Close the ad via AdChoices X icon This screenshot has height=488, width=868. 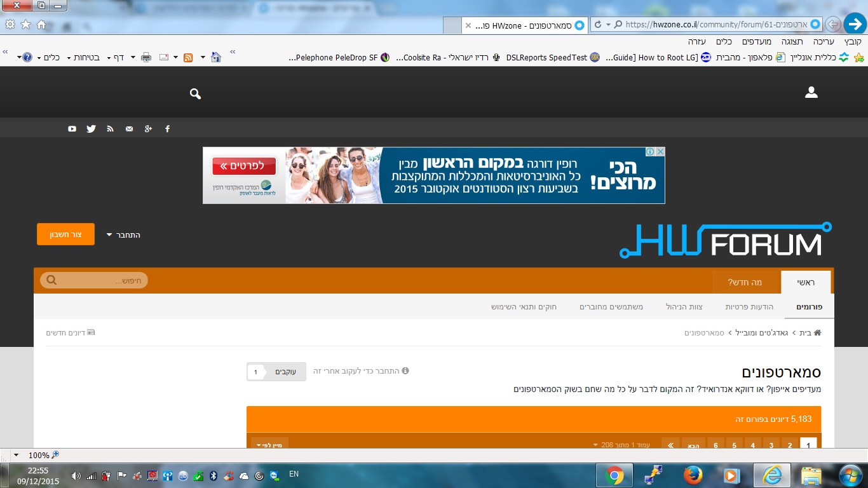[660, 152]
